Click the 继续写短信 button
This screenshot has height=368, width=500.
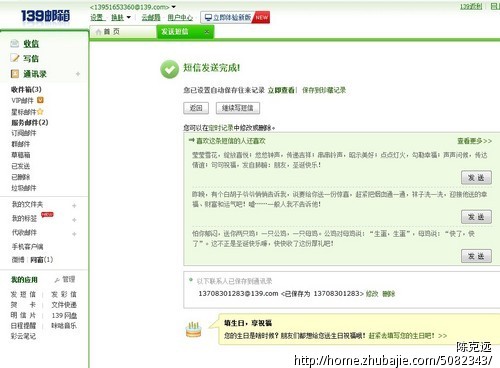[238, 108]
